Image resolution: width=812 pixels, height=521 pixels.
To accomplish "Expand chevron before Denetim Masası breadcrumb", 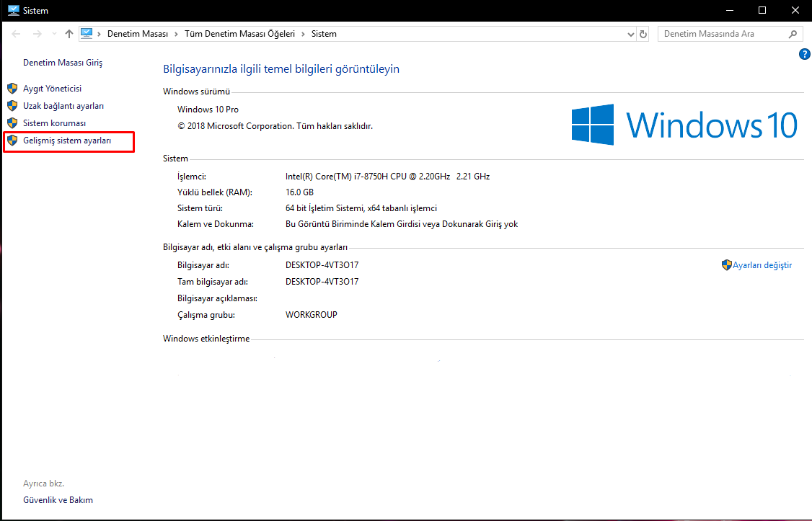I will click(99, 34).
